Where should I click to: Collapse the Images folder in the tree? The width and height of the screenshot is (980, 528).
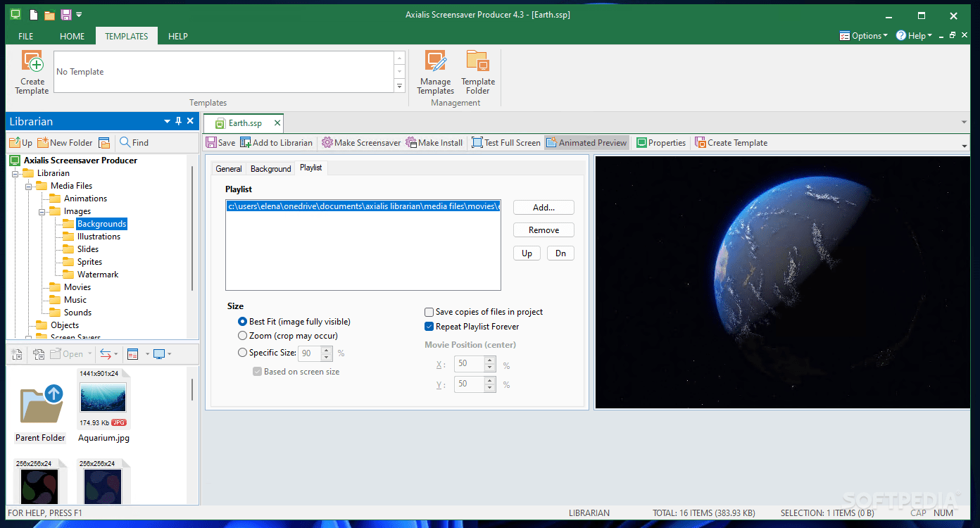42,210
